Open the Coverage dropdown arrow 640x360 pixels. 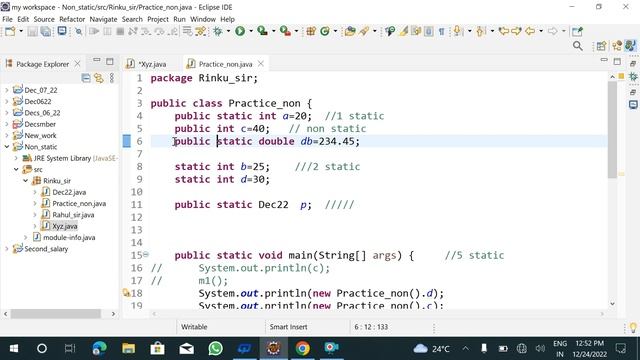click(273, 31)
